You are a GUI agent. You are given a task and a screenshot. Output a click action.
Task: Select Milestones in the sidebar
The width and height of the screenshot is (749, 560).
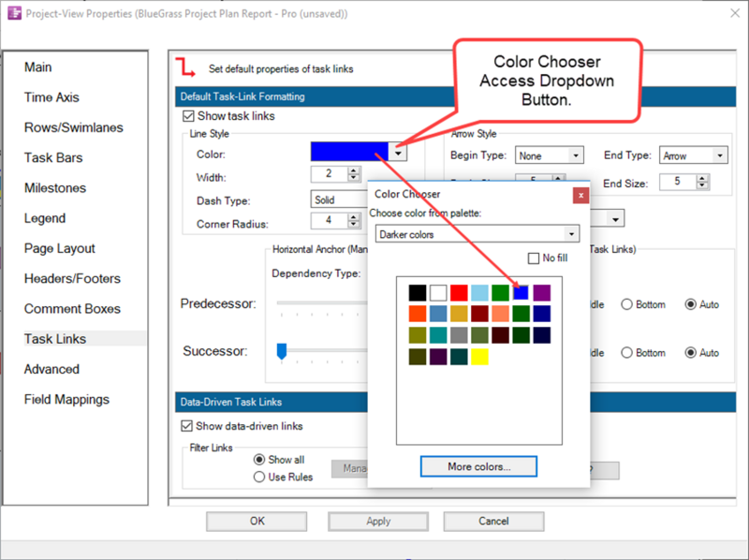click(x=55, y=188)
